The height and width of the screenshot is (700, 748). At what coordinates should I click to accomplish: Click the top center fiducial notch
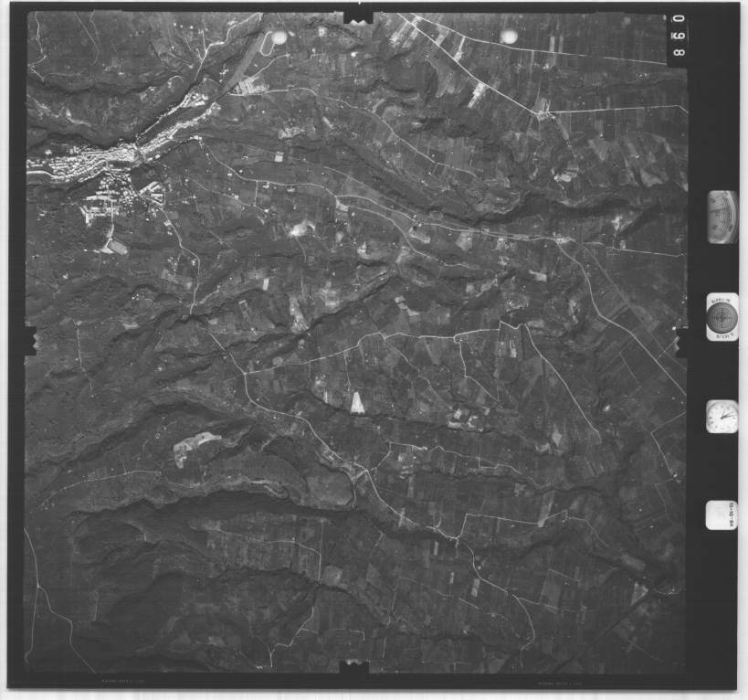point(356,17)
